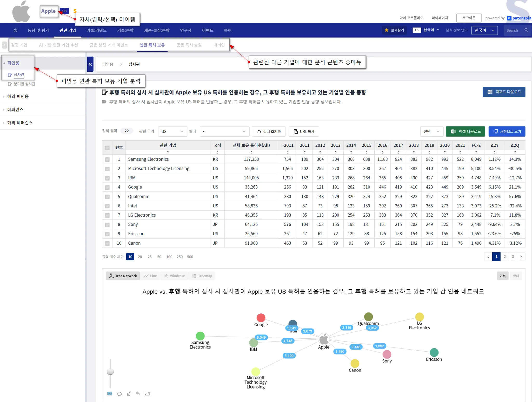
Task: Click the star favorites button
Action: pos(394,30)
